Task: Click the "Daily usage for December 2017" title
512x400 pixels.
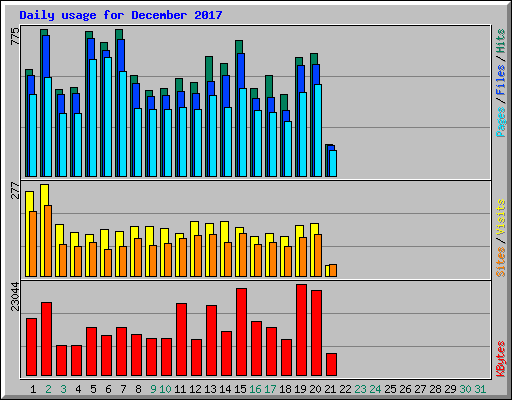Action: tap(121, 15)
